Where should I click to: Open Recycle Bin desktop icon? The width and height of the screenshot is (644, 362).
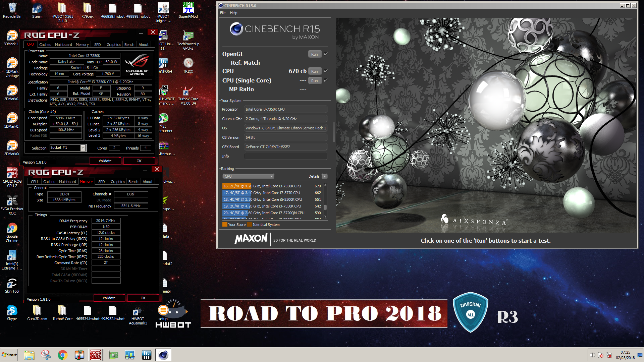tap(12, 10)
